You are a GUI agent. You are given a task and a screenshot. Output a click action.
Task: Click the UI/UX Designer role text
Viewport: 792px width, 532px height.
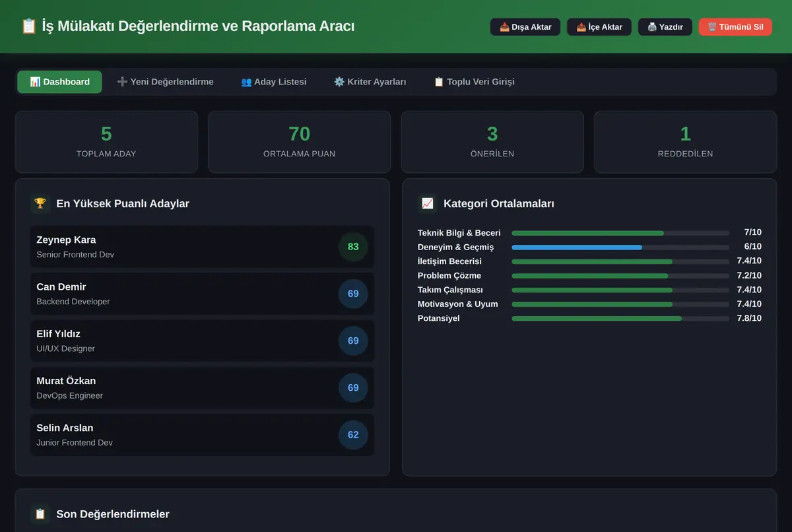pyautogui.click(x=66, y=349)
